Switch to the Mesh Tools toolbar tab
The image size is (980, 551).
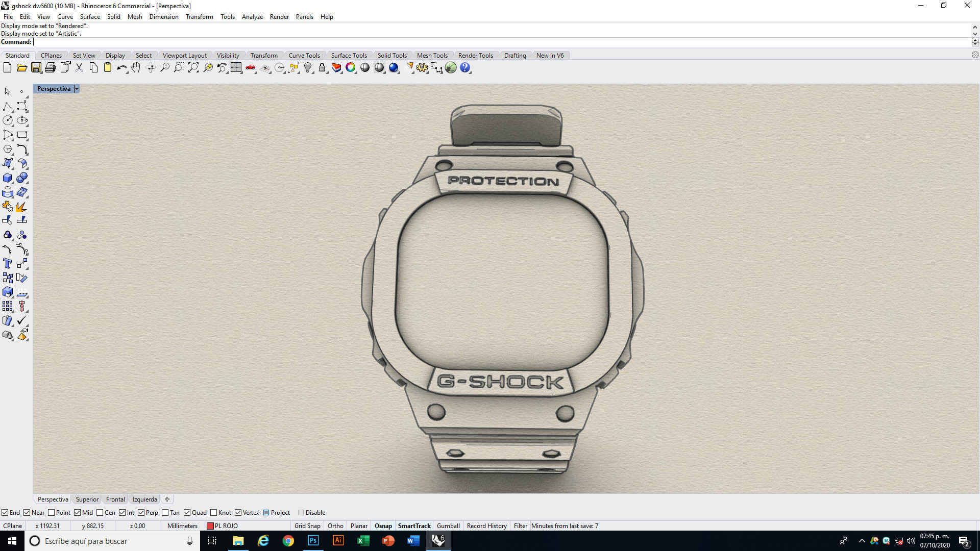(432, 55)
